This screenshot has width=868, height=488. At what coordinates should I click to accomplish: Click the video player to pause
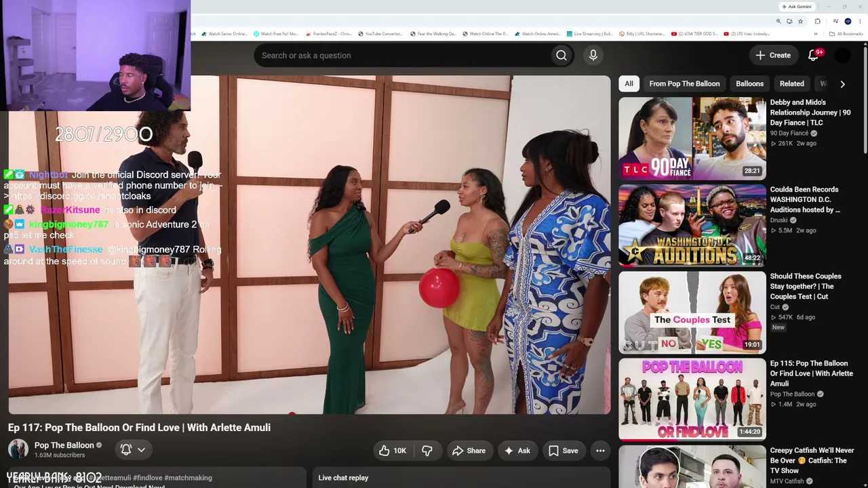[x=309, y=245]
